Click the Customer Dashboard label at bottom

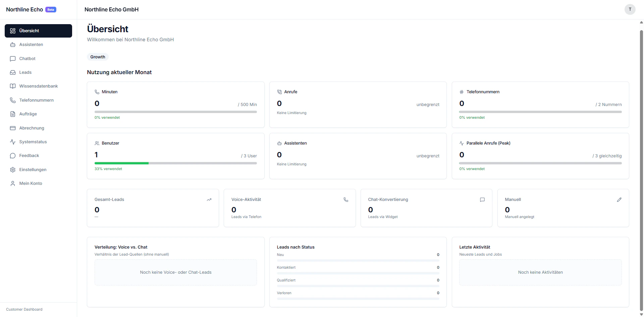click(x=24, y=309)
